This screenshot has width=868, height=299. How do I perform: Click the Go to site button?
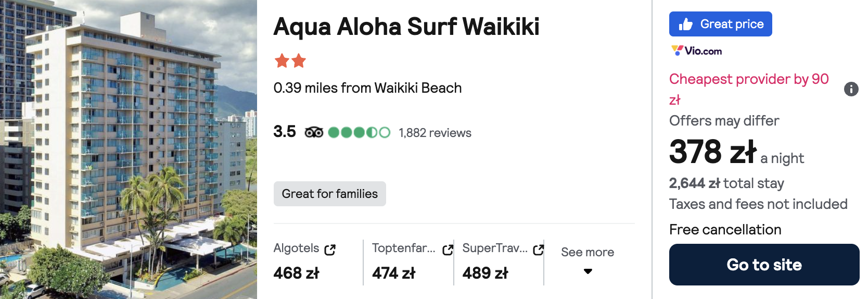click(764, 265)
